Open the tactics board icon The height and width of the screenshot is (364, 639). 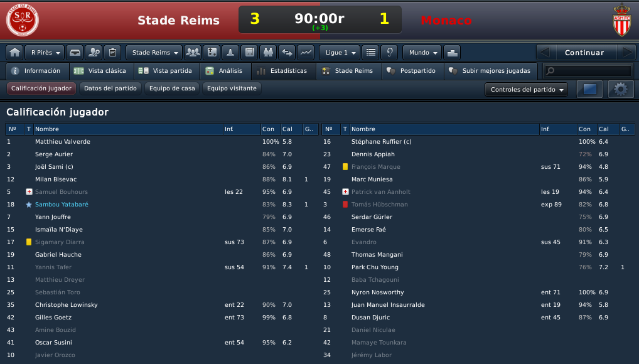coord(212,53)
